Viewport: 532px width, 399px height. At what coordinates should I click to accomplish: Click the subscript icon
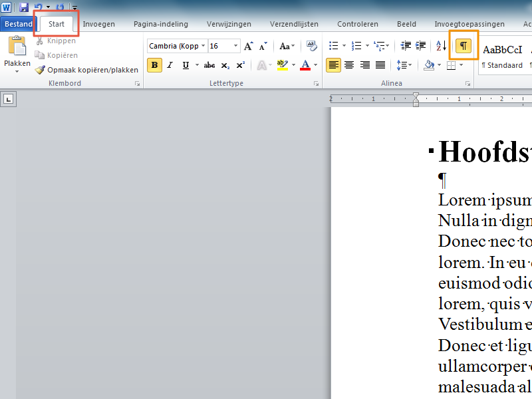coord(225,65)
